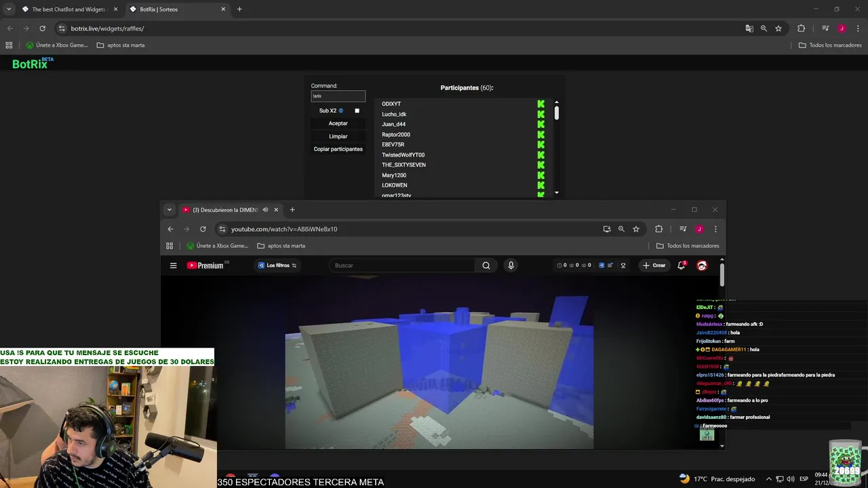Click participants list scroll up arrow
This screenshot has height=488, width=868.
click(x=557, y=102)
